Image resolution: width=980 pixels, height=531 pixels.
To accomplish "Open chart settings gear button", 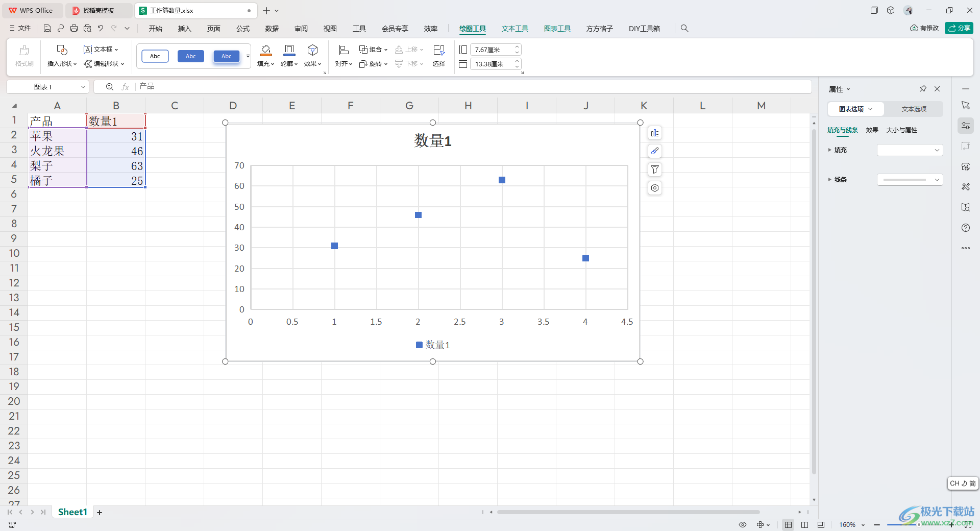I will (655, 188).
